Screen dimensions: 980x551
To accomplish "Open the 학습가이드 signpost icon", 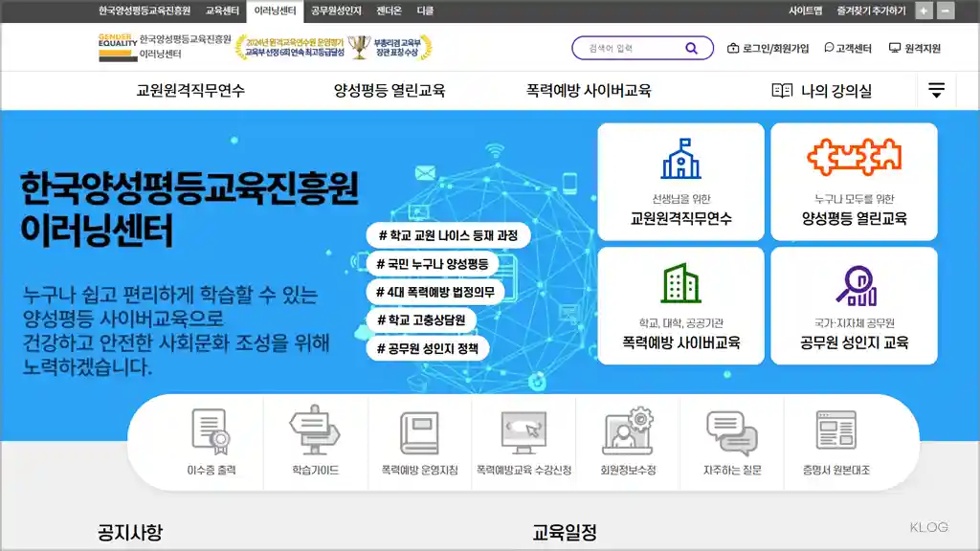I will tap(315, 430).
